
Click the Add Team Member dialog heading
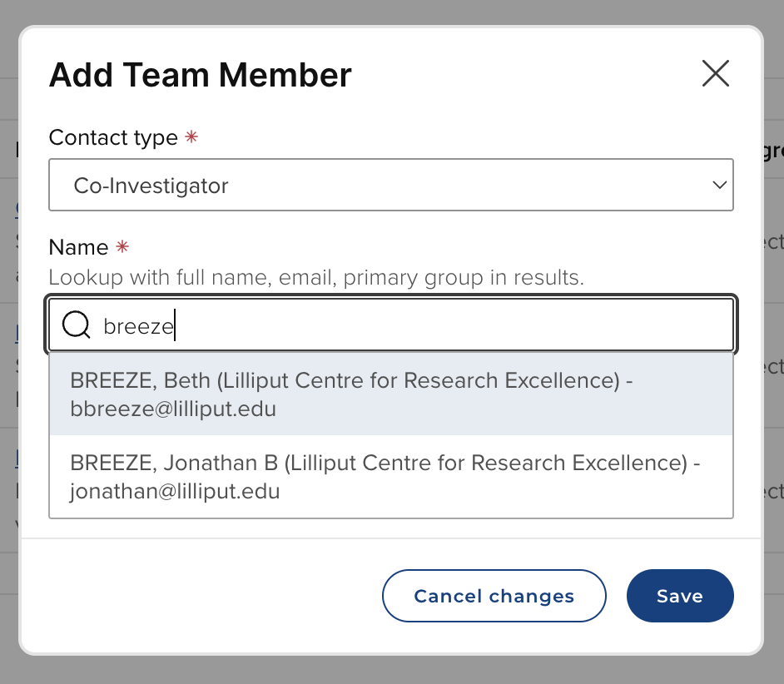point(200,75)
